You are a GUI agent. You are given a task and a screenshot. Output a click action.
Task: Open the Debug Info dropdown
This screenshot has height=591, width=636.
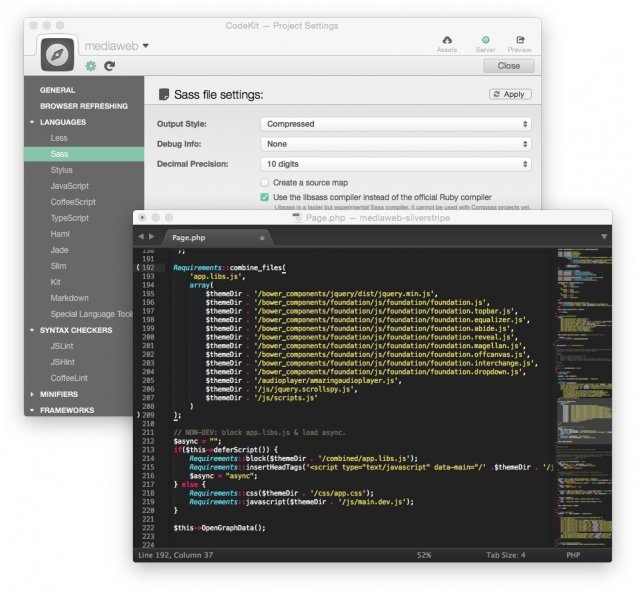(396, 144)
